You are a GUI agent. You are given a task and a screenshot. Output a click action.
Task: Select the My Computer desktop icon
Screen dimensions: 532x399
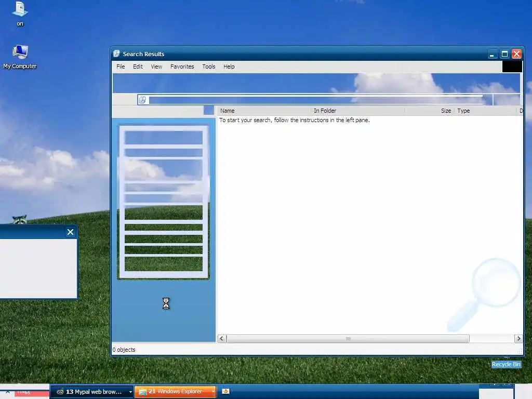coord(20,57)
